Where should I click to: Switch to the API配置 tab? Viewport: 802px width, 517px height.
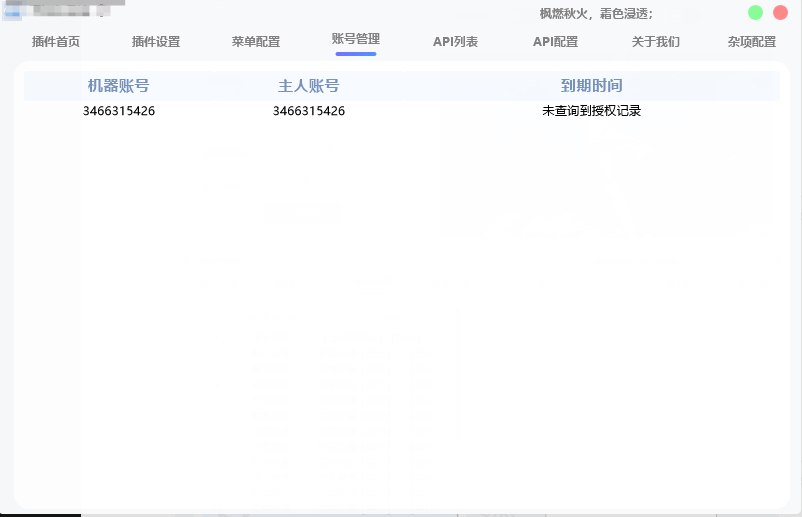click(x=555, y=41)
